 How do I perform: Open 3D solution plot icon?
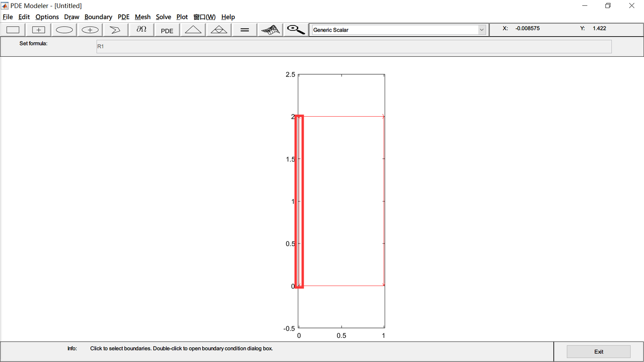[270, 29]
